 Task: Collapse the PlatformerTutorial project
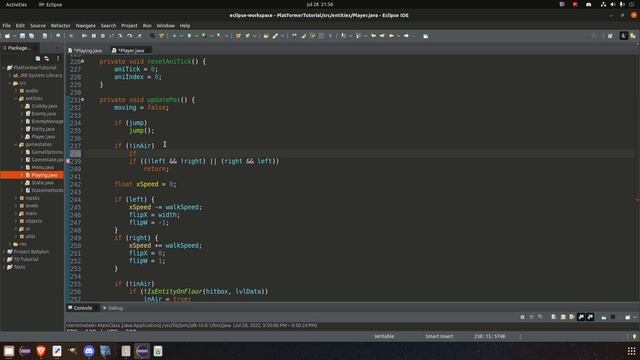point(4,68)
